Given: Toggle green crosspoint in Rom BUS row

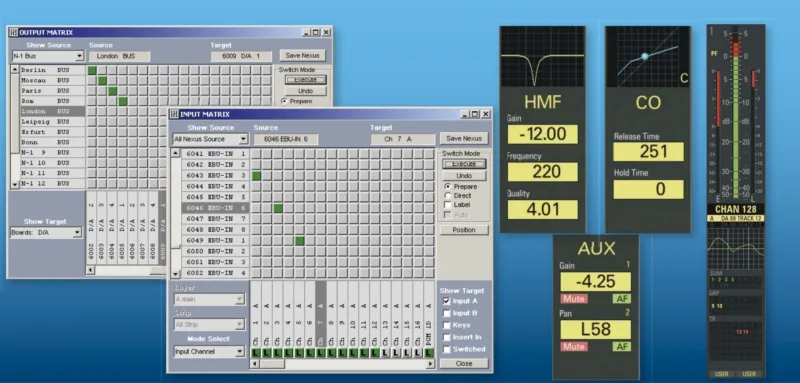Looking at the screenshot, I should click(x=123, y=101).
